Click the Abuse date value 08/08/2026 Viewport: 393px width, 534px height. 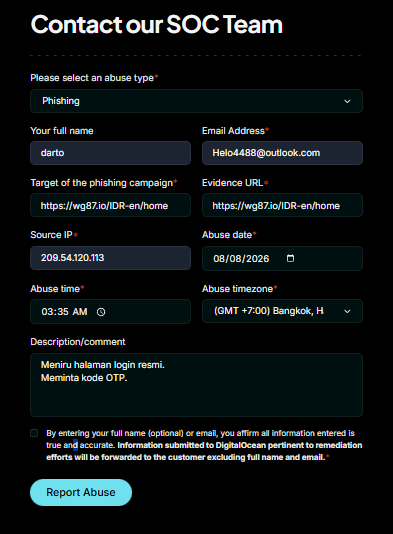(x=241, y=258)
